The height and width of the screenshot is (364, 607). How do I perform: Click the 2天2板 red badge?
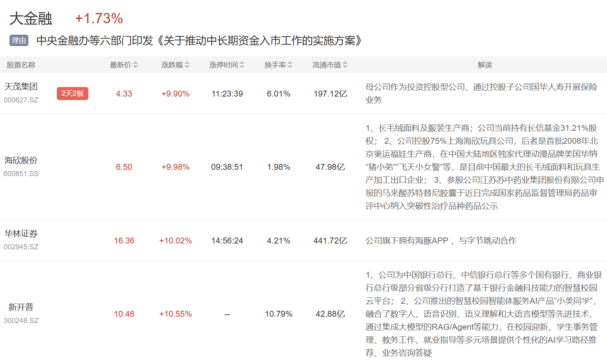coord(73,94)
